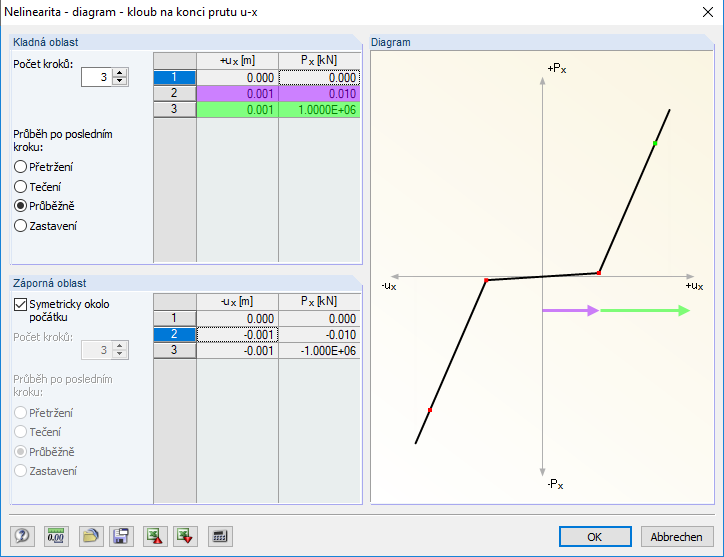The image size is (724, 557).
Task: Click the -ux [m] column header
Action: (237, 302)
